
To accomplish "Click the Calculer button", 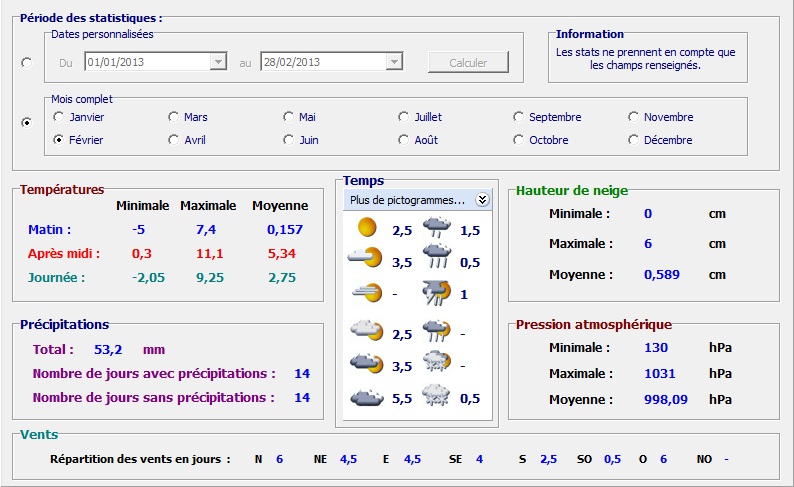I will (468, 62).
